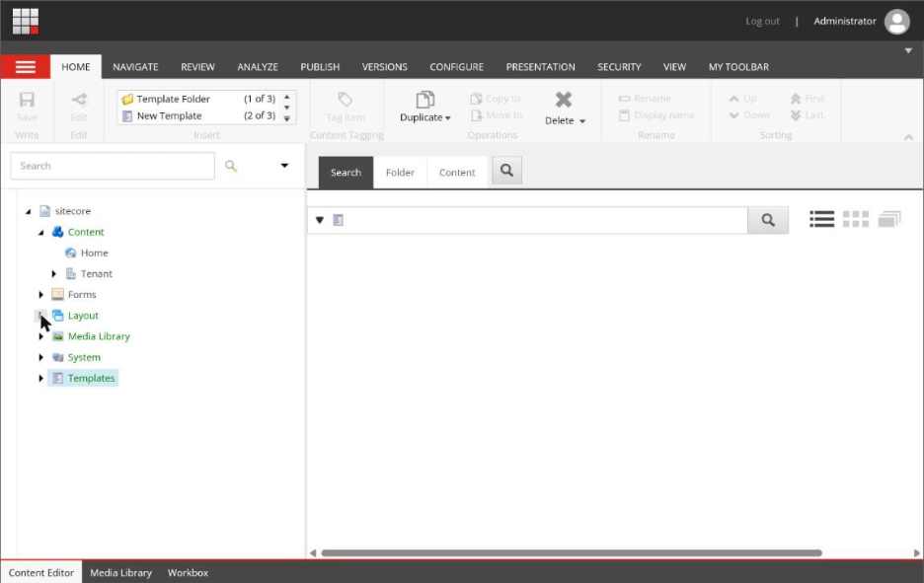The height and width of the screenshot is (583, 924).
Task: Move item to Last position
Action: click(807, 115)
